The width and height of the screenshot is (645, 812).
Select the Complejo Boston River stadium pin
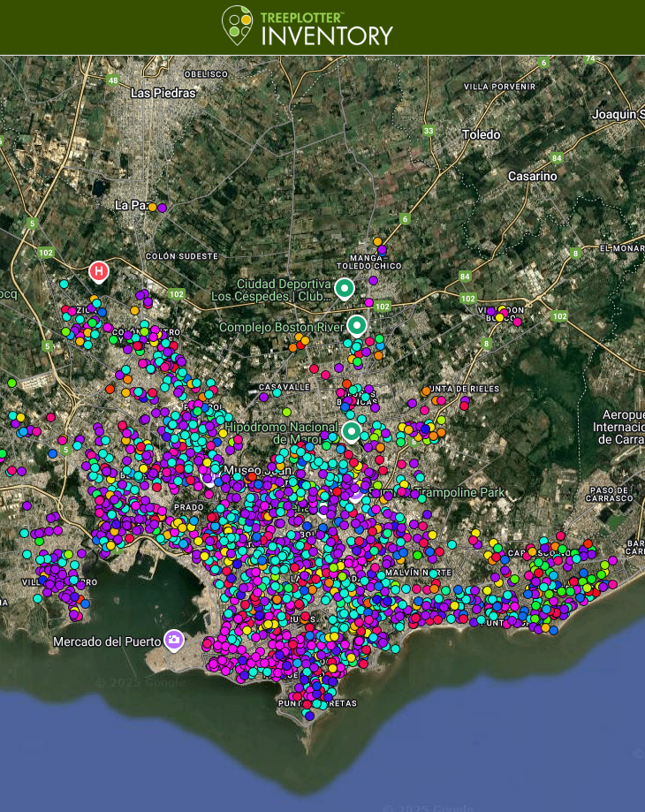coord(357,326)
